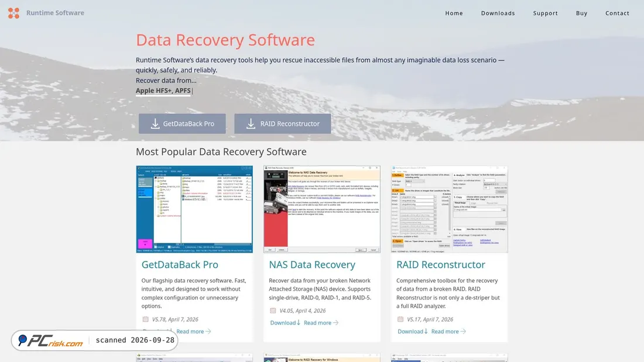644x362 pixels.
Task: Click the Runtime Software brand name
Action: 55,13
